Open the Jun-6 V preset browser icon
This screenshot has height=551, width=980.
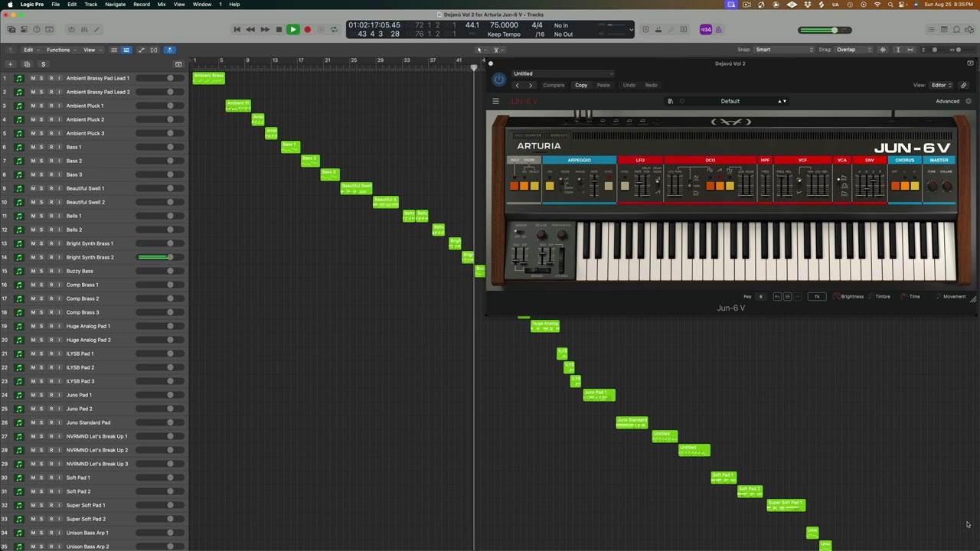click(x=671, y=101)
